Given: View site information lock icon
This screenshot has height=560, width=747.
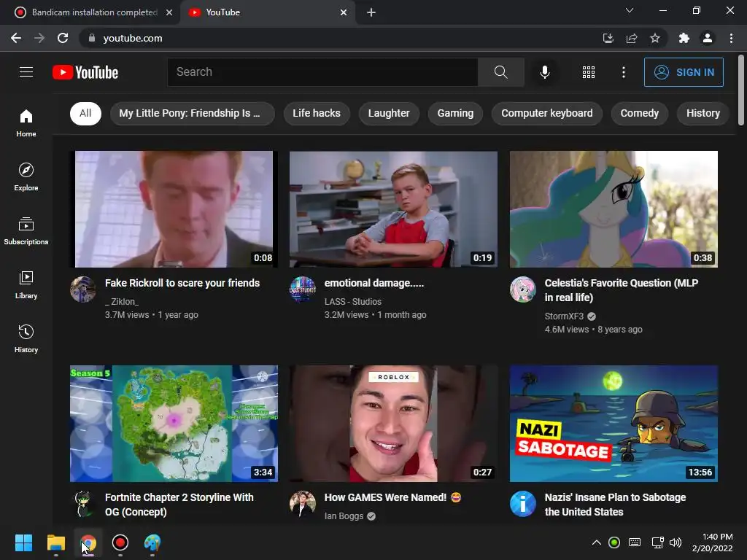Looking at the screenshot, I should pos(92,38).
